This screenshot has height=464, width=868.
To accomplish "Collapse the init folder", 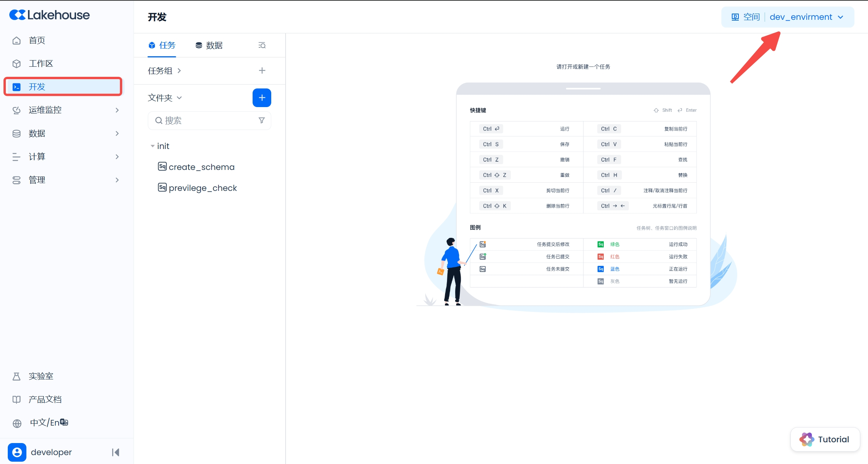I will pos(152,146).
